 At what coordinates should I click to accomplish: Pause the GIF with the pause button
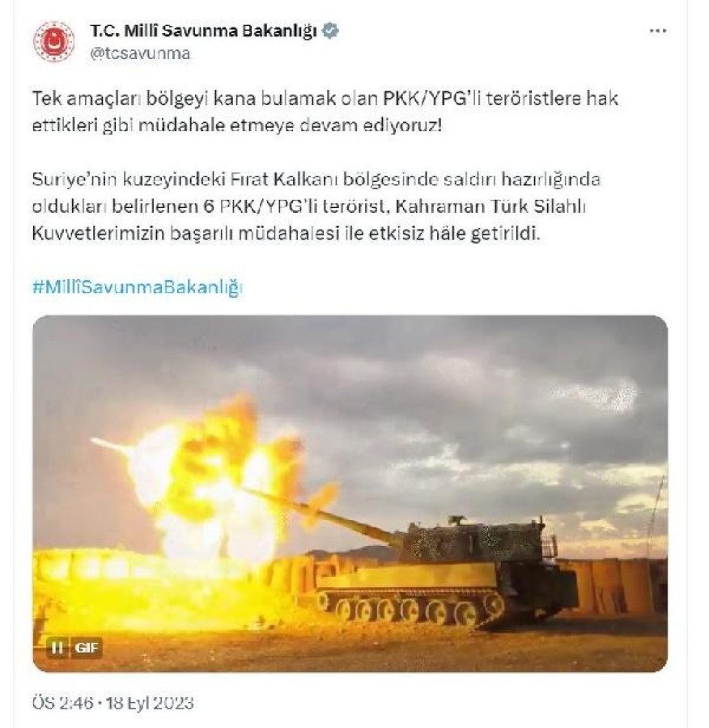(x=57, y=647)
